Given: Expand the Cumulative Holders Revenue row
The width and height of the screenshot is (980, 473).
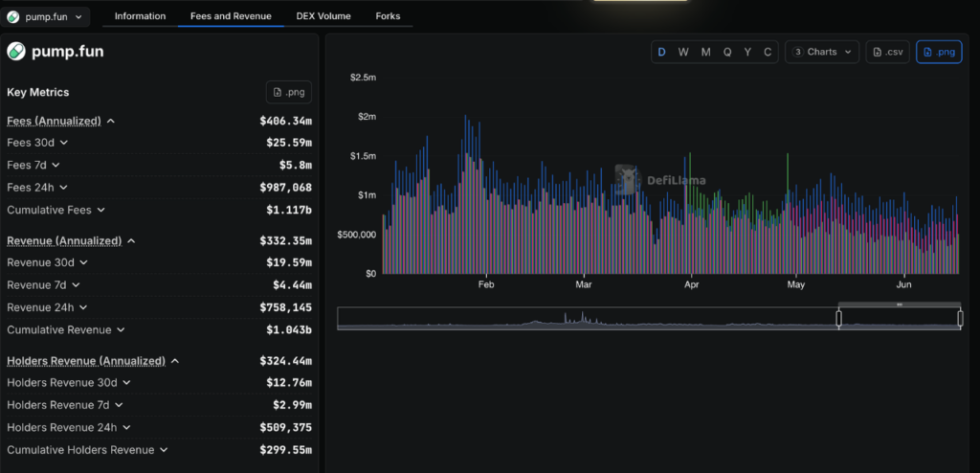Looking at the screenshot, I should tap(164, 450).
